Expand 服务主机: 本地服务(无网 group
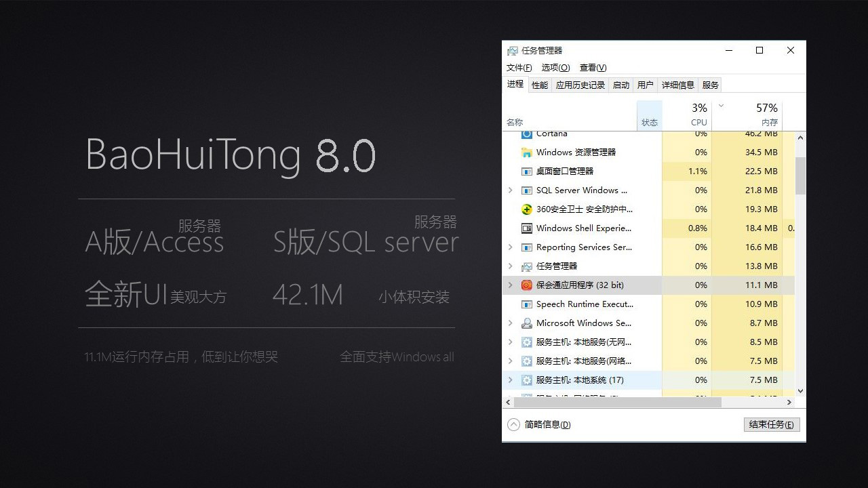This screenshot has width=868, height=488. point(511,342)
